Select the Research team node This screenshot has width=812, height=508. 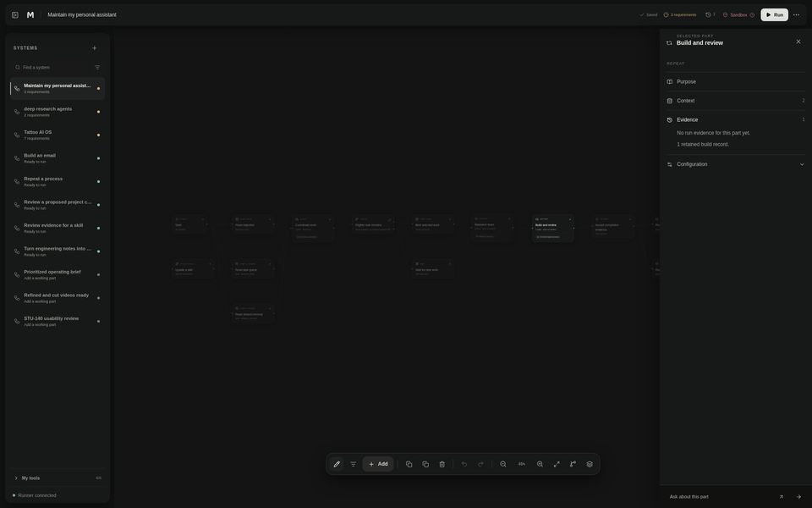click(x=492, y=228)
